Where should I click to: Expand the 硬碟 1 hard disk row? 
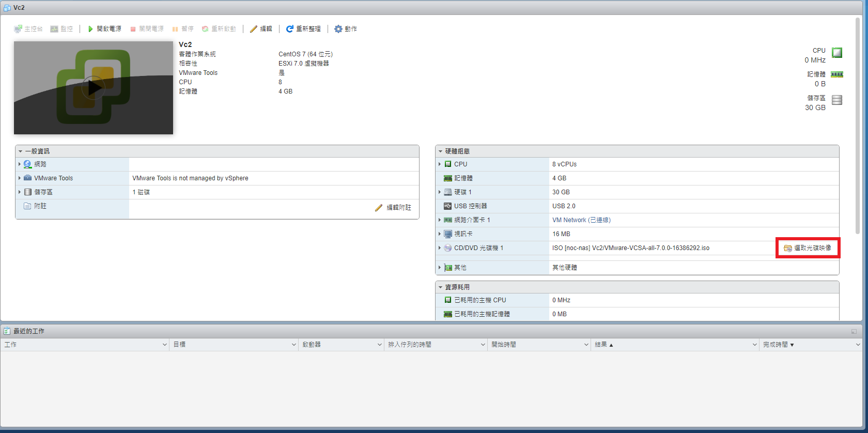[440, 192]
